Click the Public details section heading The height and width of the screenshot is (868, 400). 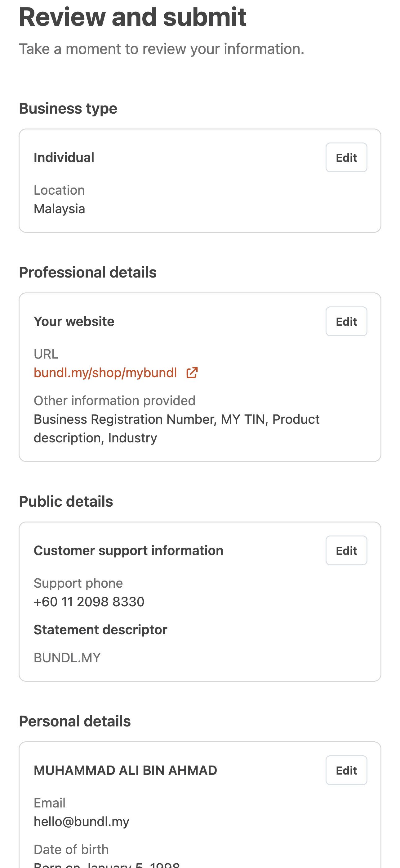[x=66, y=501]
